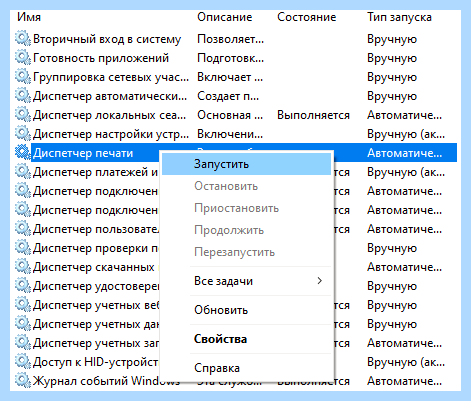Click gear icon of Доступ к HID-устройствам
The height and width of the screenshot is (401, 471).
click(x=23, y=362)
